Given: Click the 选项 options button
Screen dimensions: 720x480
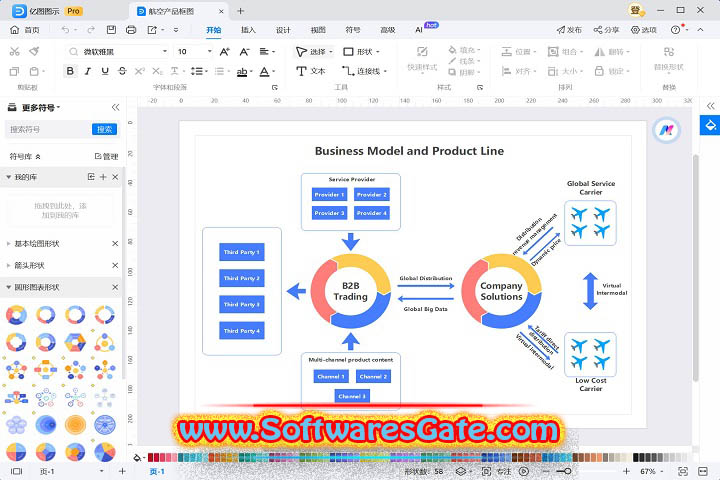Looking at the screenshot, I should [x=643, y=30].
